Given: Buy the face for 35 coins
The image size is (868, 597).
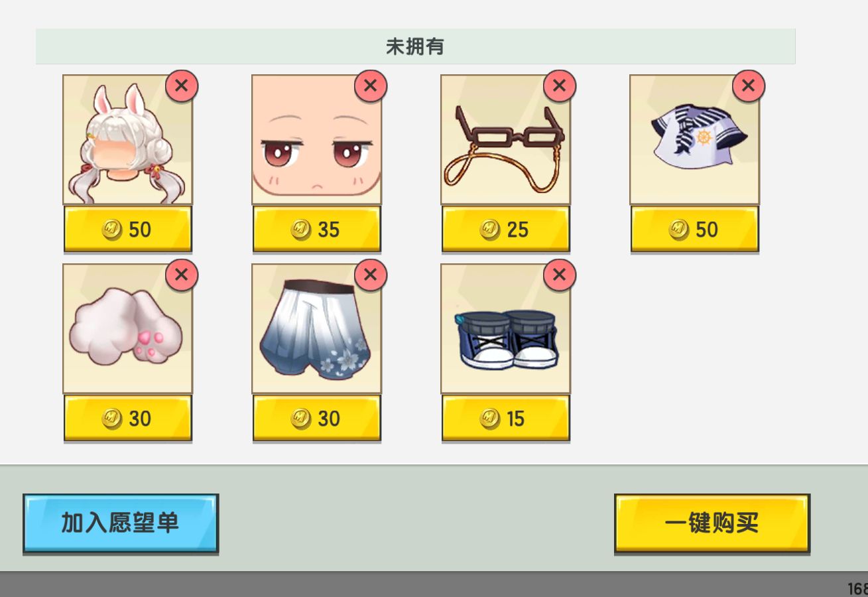Looking at the screenshot, I should tap(317, 230).
